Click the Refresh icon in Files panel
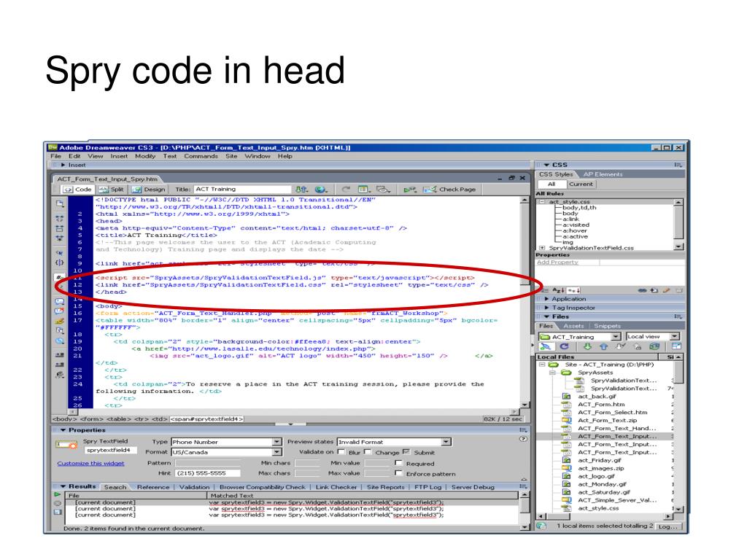 (565, 346)
